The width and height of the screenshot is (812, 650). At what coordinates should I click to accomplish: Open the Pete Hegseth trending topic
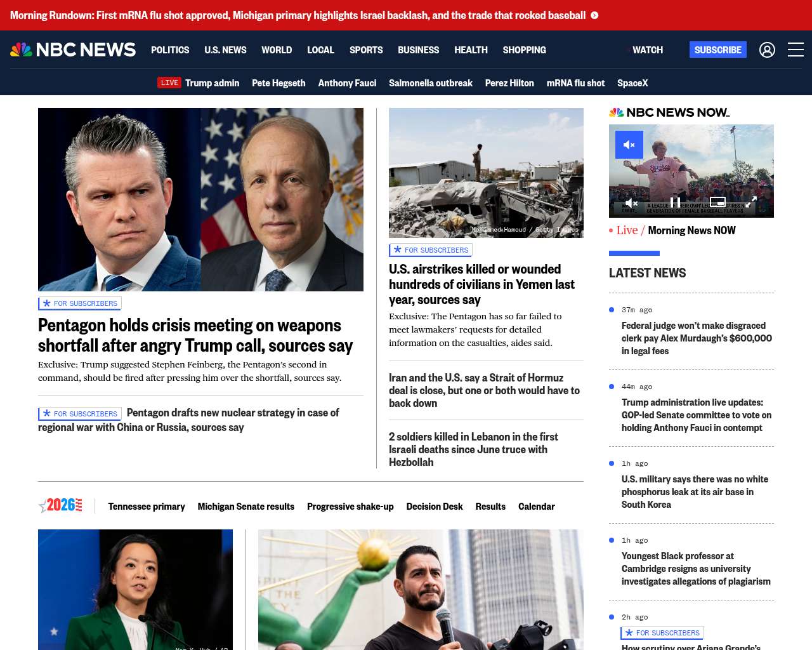point(278,83)
